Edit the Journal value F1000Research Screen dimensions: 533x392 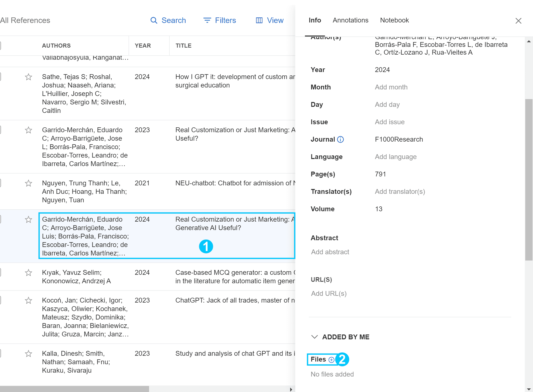point(399,139)
